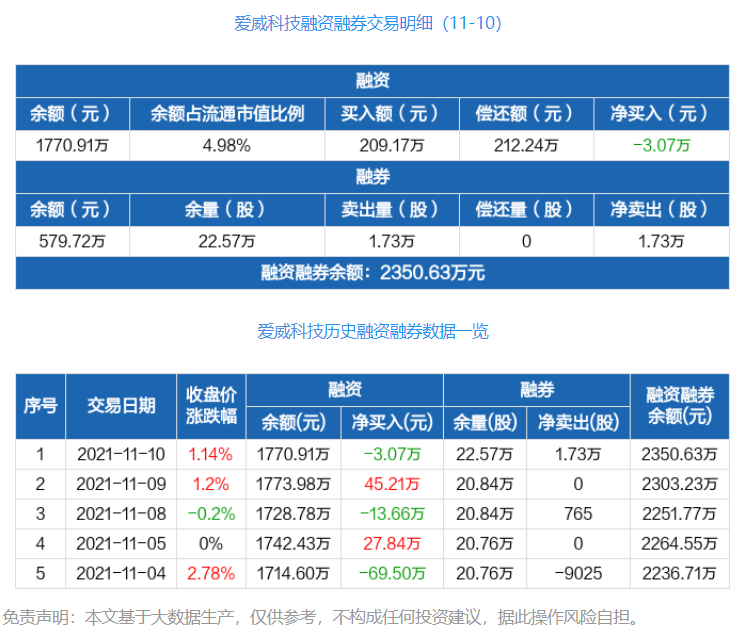Select the 融资 section header in top table
This screenshot has height=641, width=737.
click(x=372, y=81)
